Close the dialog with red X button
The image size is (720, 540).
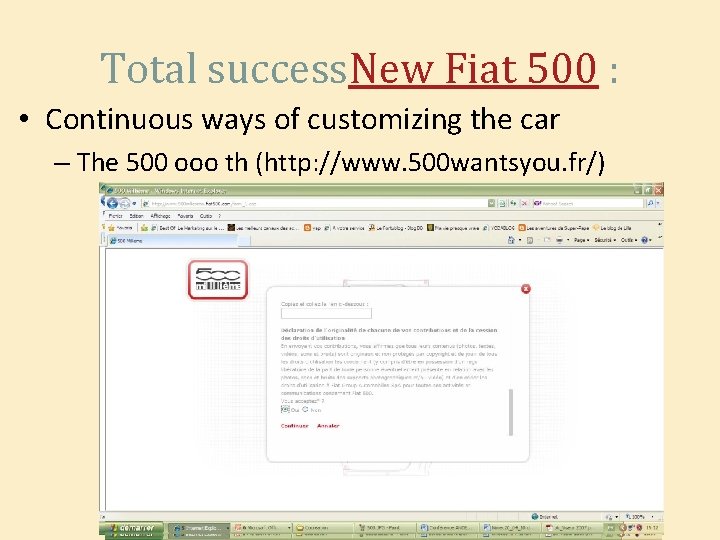coord(526,288)
